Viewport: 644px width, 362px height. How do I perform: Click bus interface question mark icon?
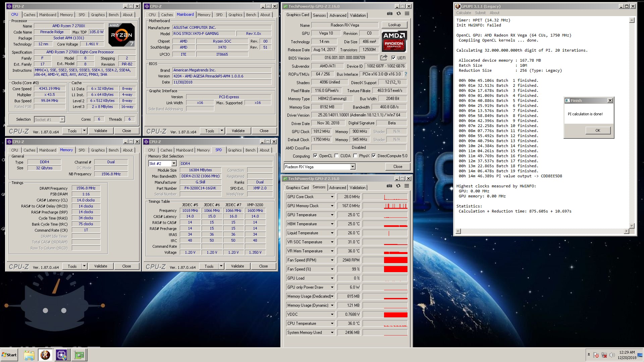tap(406, 74)
